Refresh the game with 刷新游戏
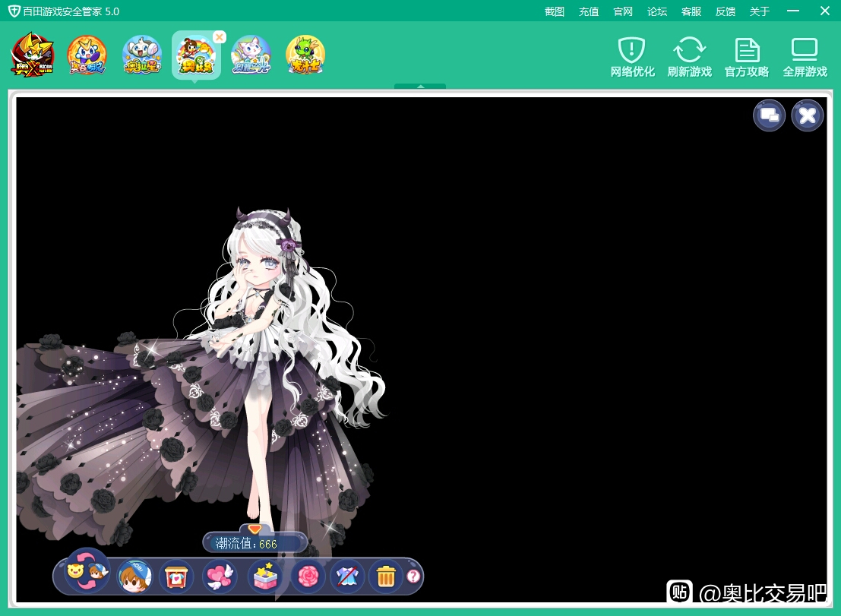Viewport: 841px width, 616px height. (x=690, y=58)
